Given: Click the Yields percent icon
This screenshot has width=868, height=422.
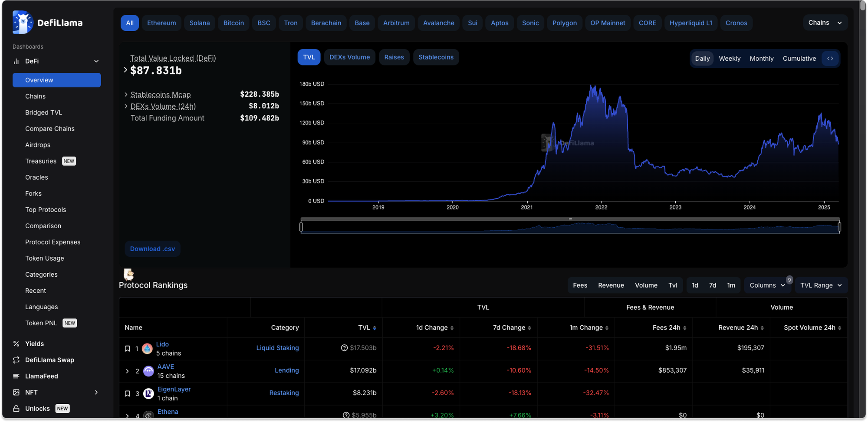Looking at the screenshot, I should (x=16, y=343).
